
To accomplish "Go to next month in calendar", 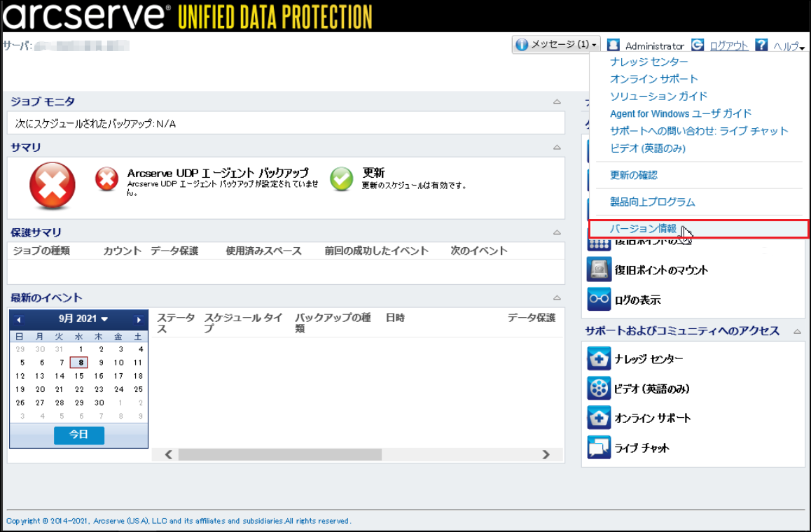I will (139, 319).
